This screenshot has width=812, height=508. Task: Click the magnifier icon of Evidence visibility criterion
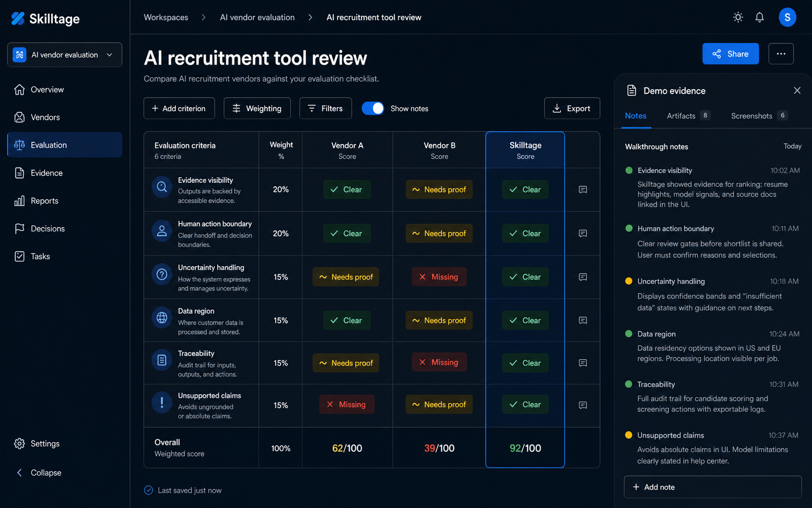pos(162,187)
